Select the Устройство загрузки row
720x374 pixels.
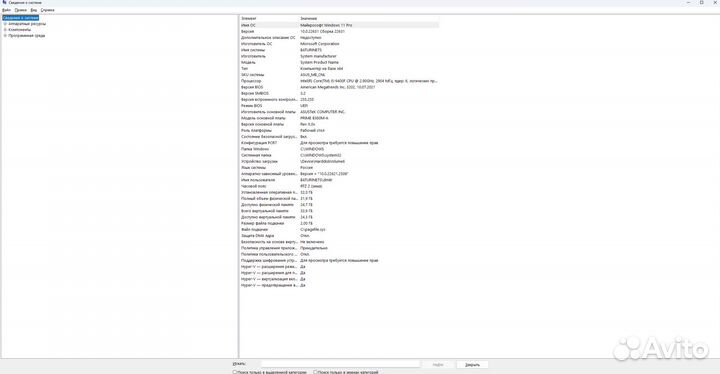pos(339,161)
